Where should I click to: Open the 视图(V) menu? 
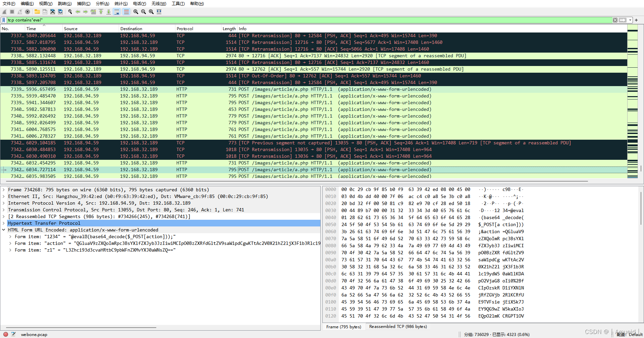pyautogui.click(x=46, y=4)
